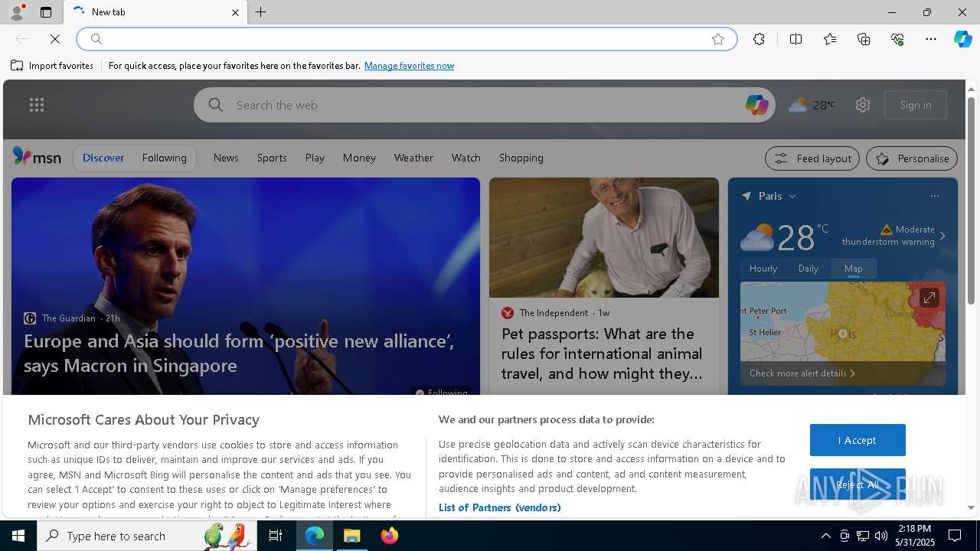The image size is (980, 551).
Task: Open the Pet passports article
Action: pyautogui.click(x=602, y=354)
